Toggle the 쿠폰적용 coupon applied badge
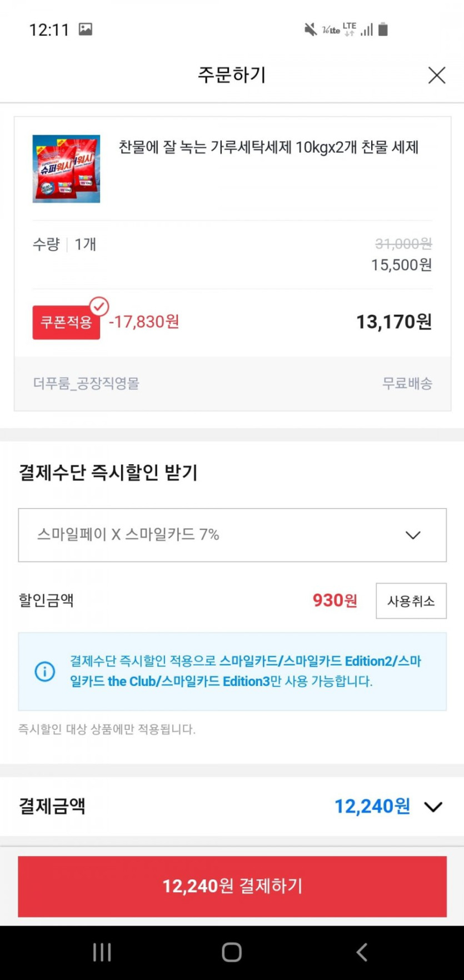Image resolution: width=464 pixels, height=980 pixels. click(x=66, y=322)
